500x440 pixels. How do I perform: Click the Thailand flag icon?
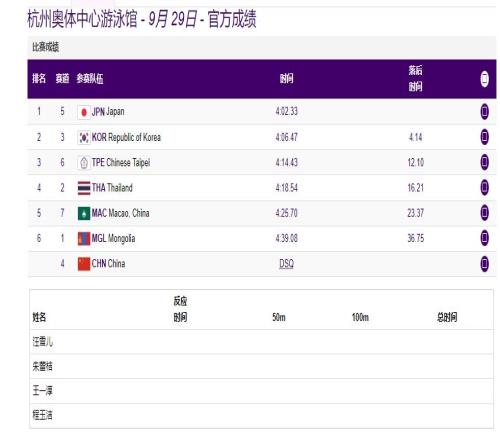pos(84,188)
